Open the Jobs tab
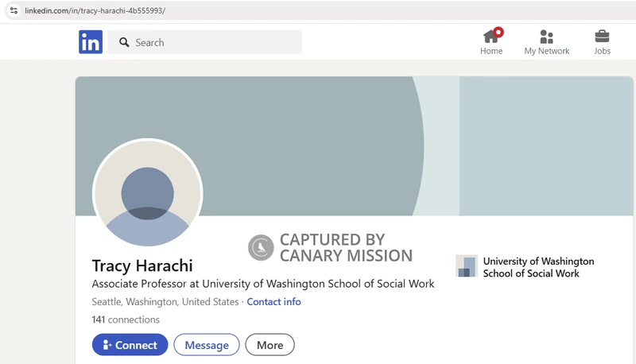 [x=602, y=42]
